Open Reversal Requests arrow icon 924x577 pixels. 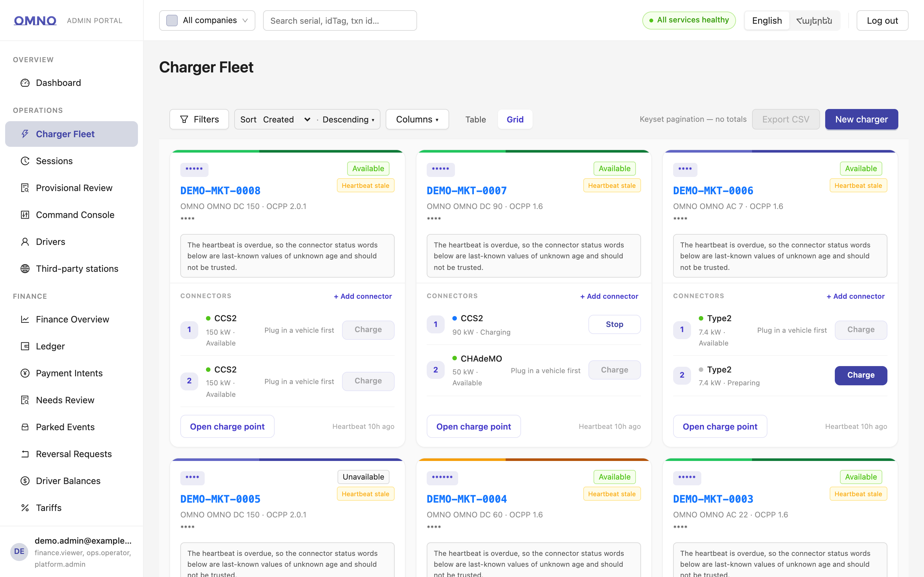pos(25,454)
